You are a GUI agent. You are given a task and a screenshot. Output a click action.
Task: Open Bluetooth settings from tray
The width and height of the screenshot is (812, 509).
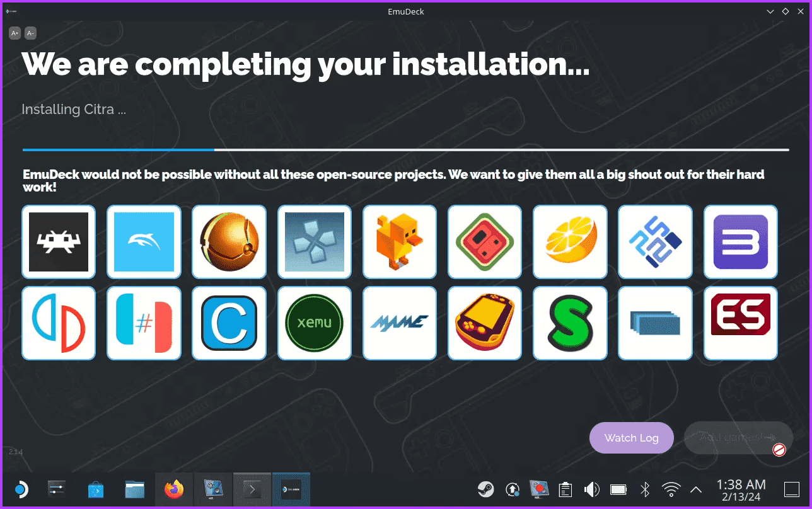pyautogui.click(x=645, y=489)
